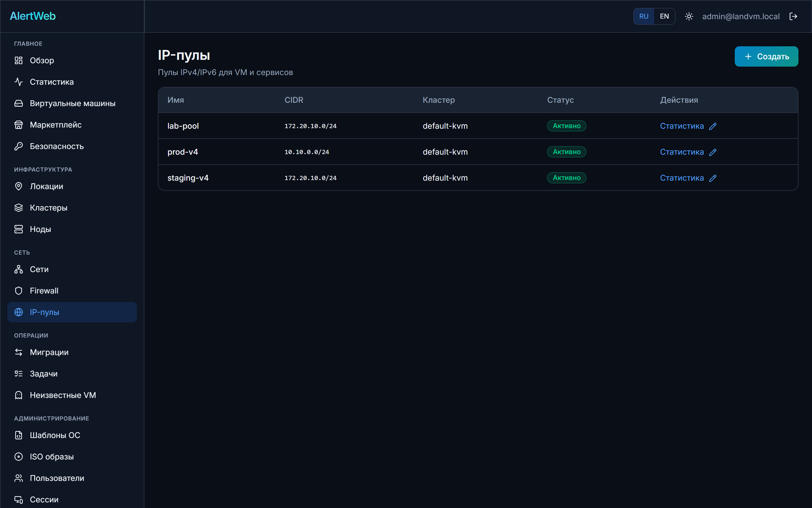Click the Firewall shield icon
Viewport: 812px width, 508px height.
point(18,291)
